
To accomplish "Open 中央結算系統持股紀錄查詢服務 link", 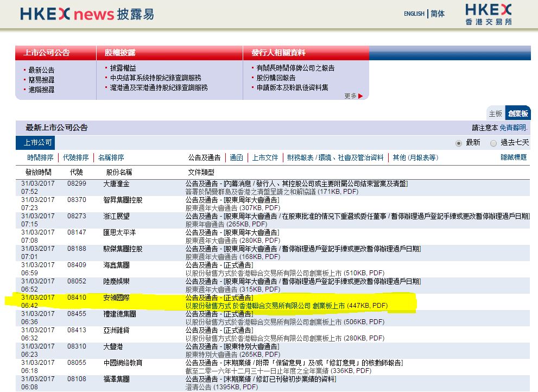I will 155,78.
